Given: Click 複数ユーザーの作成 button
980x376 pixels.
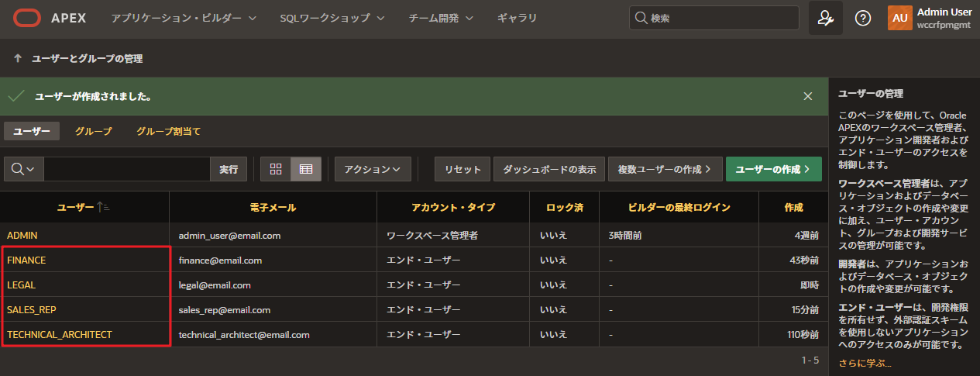Looking at the screenshot, I should click(665, 169).
